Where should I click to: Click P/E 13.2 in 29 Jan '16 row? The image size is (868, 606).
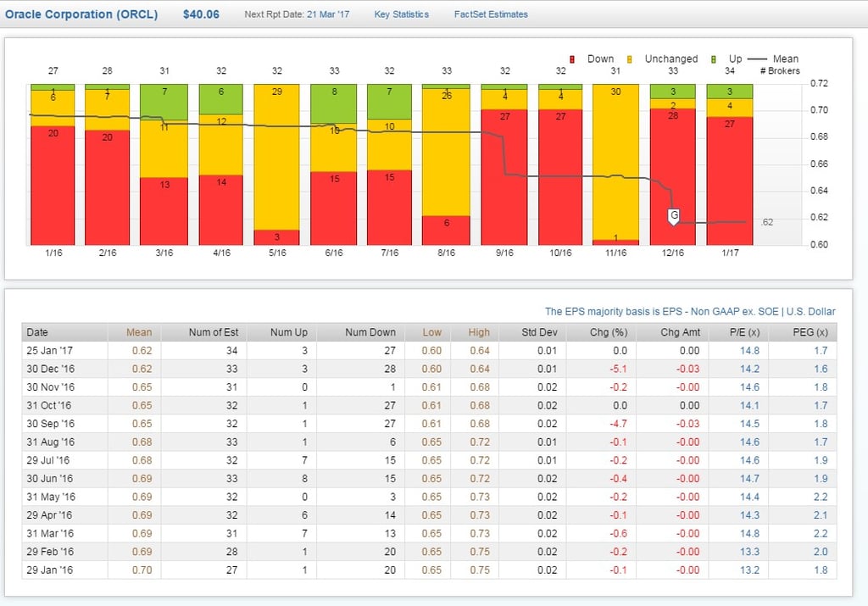coord(749,570)
